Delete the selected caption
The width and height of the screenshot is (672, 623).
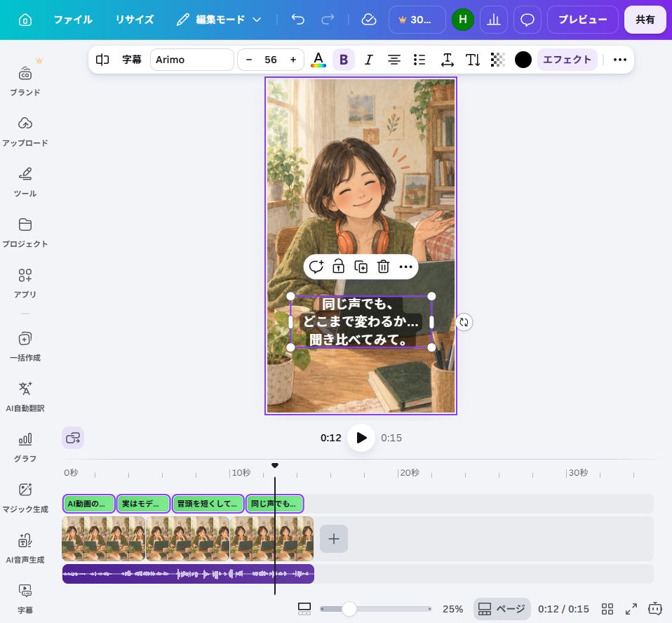(x=383, y=267)
